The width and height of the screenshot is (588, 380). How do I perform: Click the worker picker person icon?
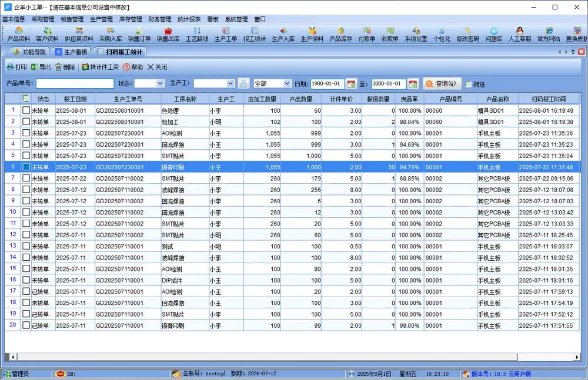tap(243, 83)
